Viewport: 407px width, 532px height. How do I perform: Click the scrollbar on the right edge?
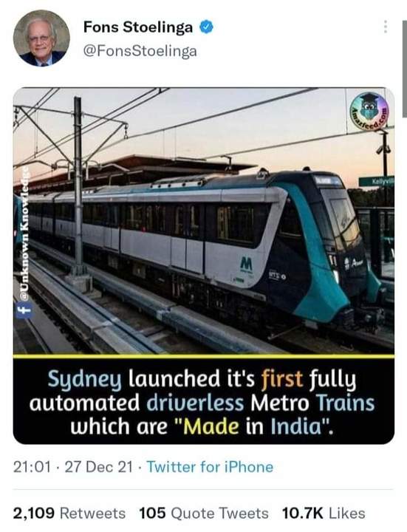[405, 68]
